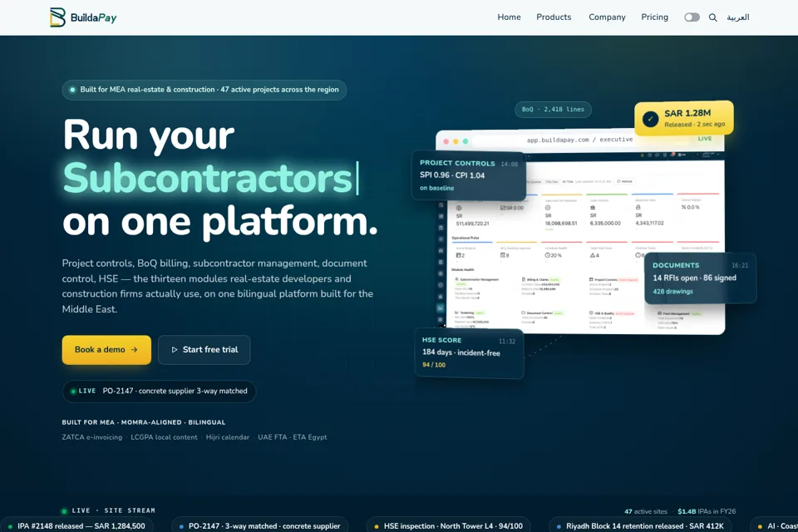Click Riyadh Block 14 retention ticker item
The width and height of the screenshot is (798, 532).
point(640,526)
